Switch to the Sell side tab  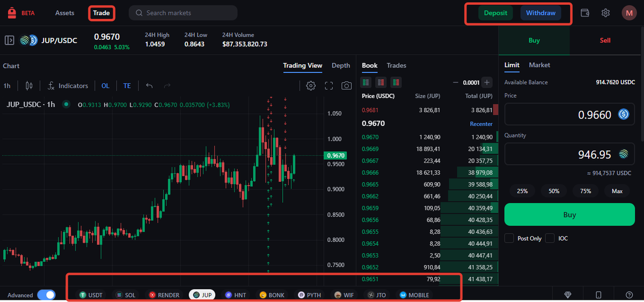(x=605, y=40)
